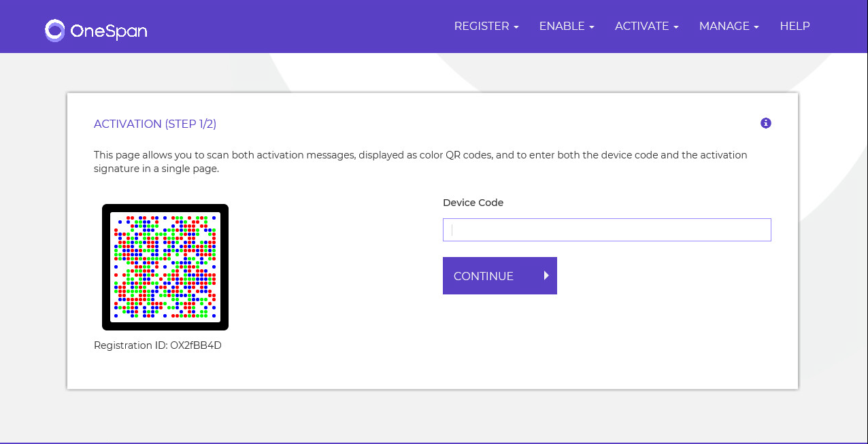868x444 pixels.
Task: Click the color QR code image
Action: point(165,267)
